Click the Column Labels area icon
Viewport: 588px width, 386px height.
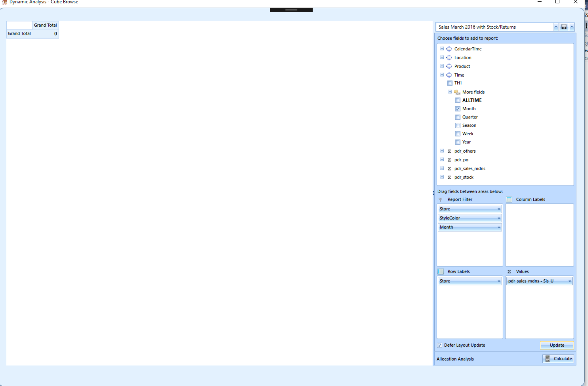click(509, 199)
